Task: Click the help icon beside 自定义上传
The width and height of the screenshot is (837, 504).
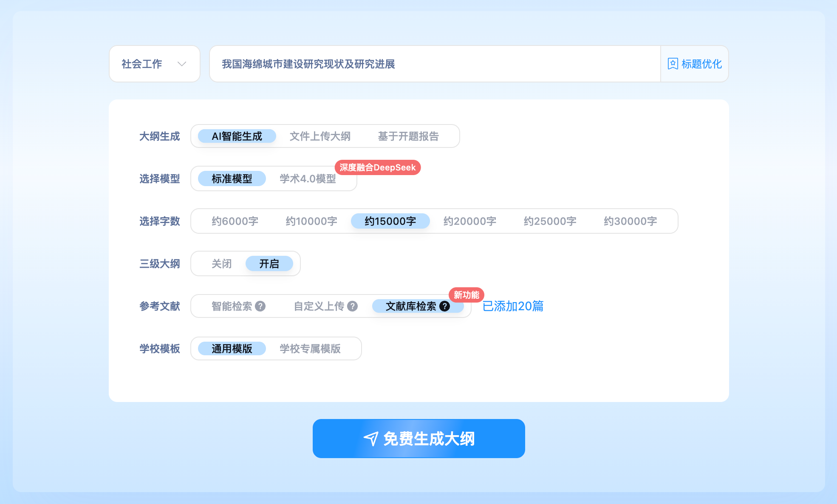Action: [352, 306]
